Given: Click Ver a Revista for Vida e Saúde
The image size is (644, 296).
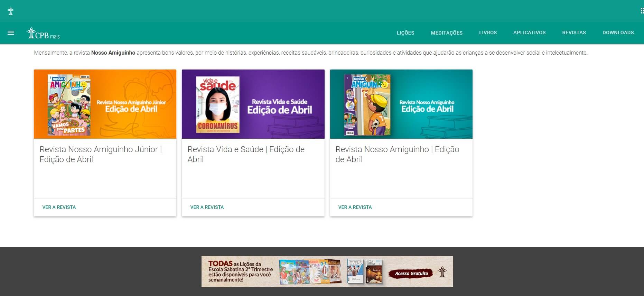Looking at the screenshot, I should coord(207,207).
